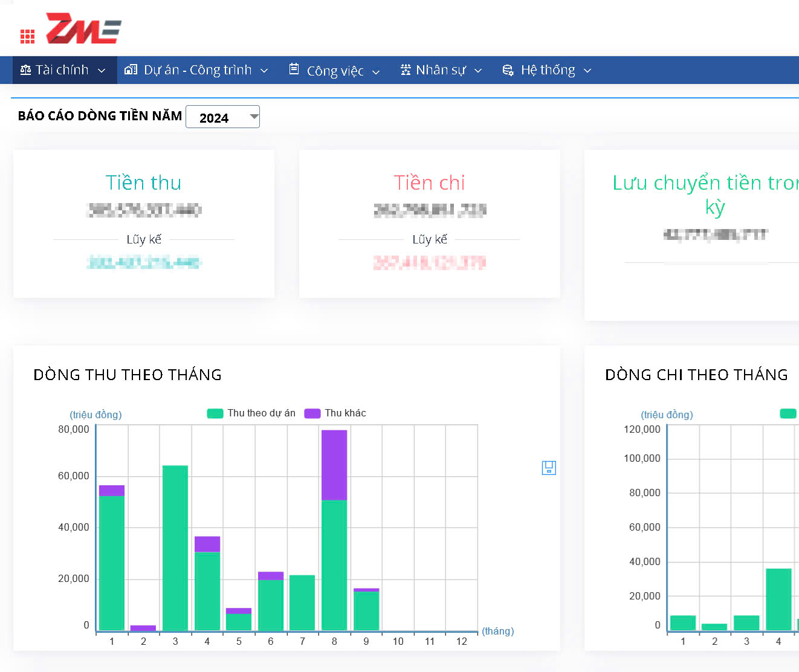Click the Lũy kế label under Tiền thu
This screenshot has height=672, width=799.
click(x=144, y=239)
